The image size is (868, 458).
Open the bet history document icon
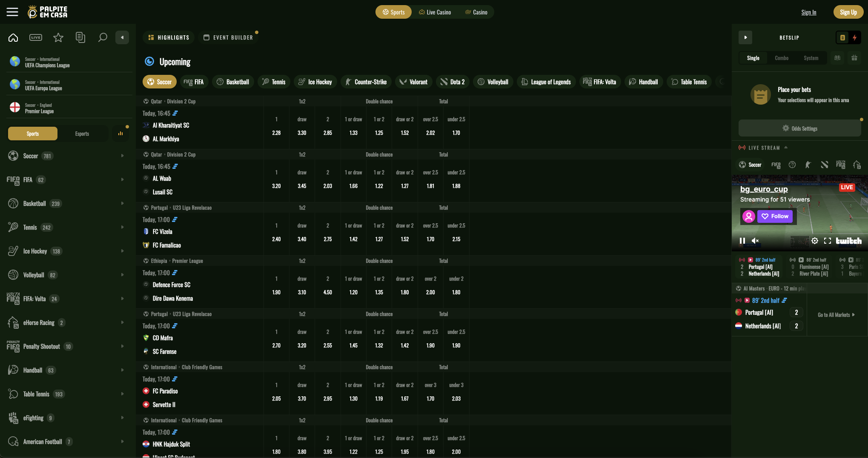[80, 37]
